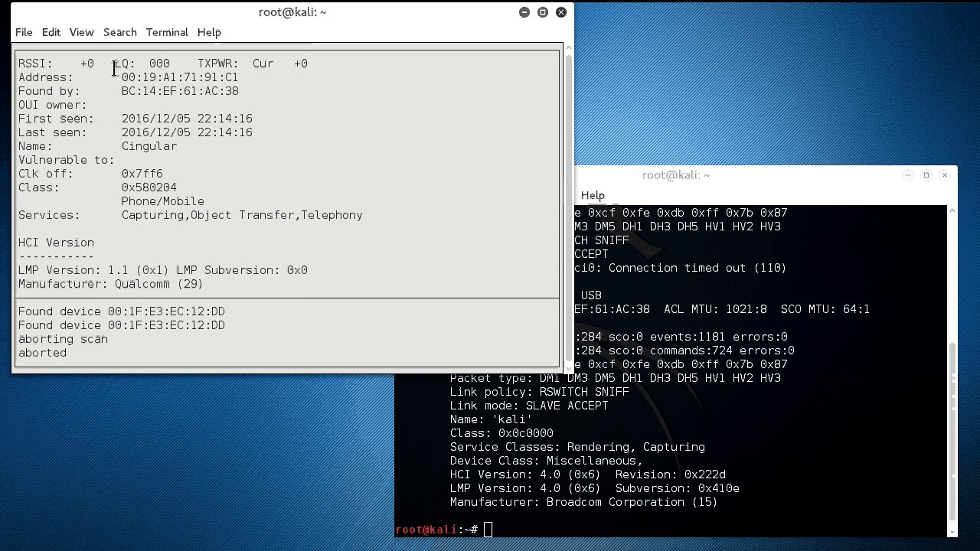Click 'SCO MTU: 64:1' text

coord(825,309)
